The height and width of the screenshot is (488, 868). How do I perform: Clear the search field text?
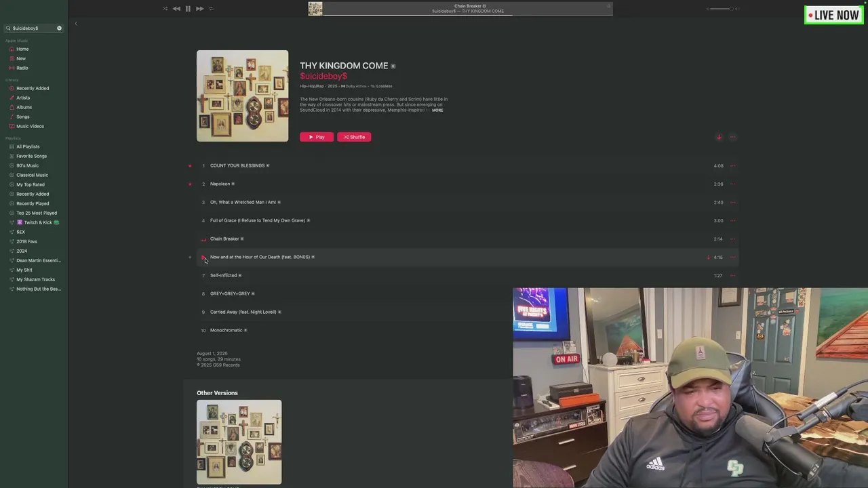point(59,28)
